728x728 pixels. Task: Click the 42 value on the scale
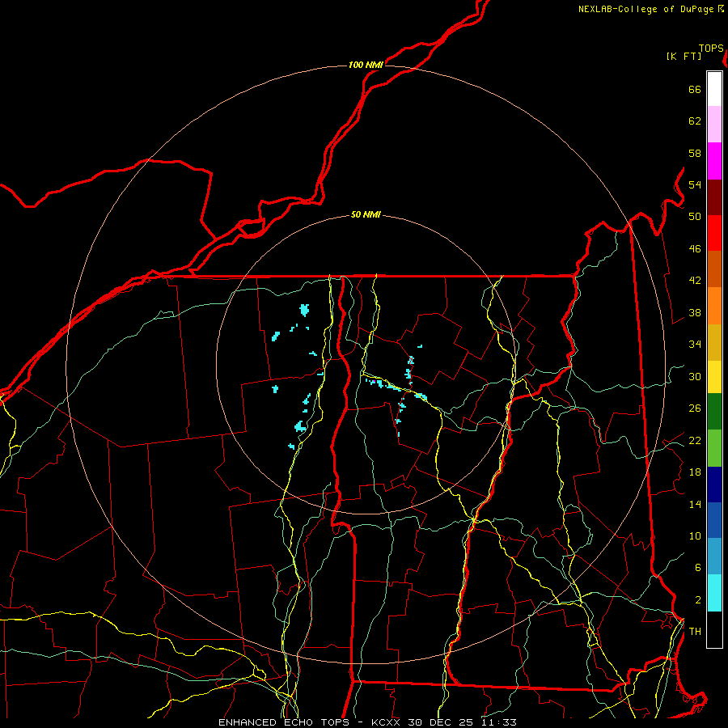(695, 281)
